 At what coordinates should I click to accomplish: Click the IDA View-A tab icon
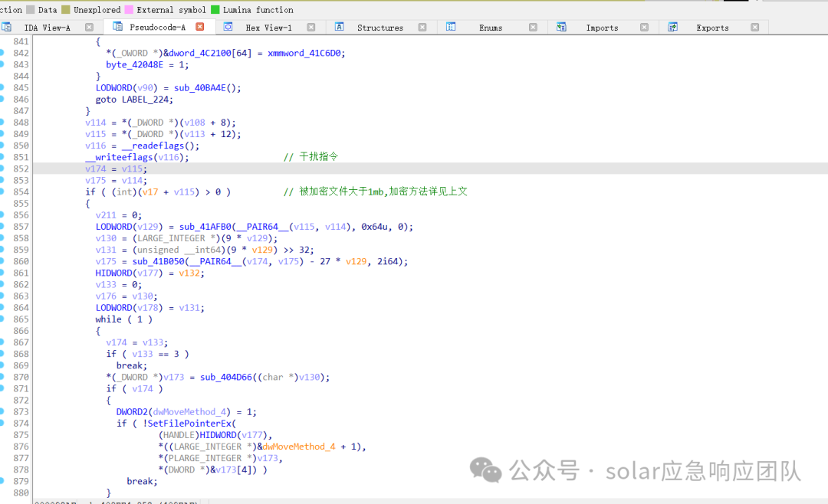tap(6, 27)
